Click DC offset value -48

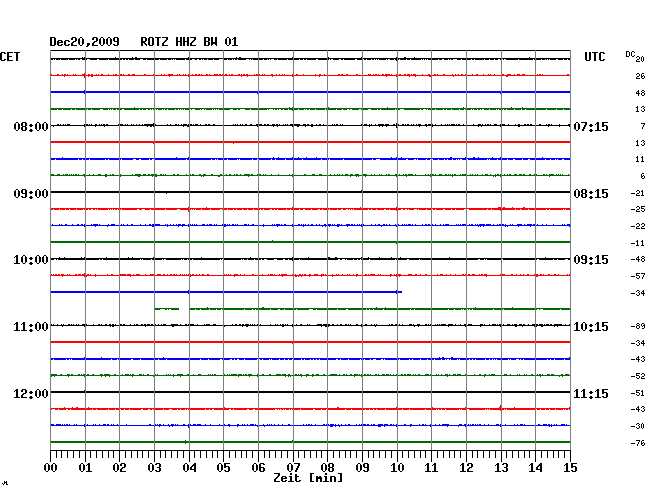pyautogui.click(x=638, y=259)
